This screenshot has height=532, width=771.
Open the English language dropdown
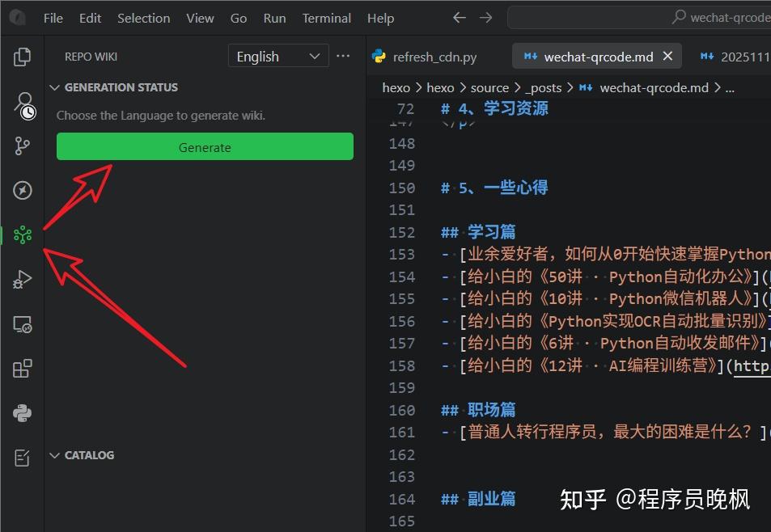(278, 56)
